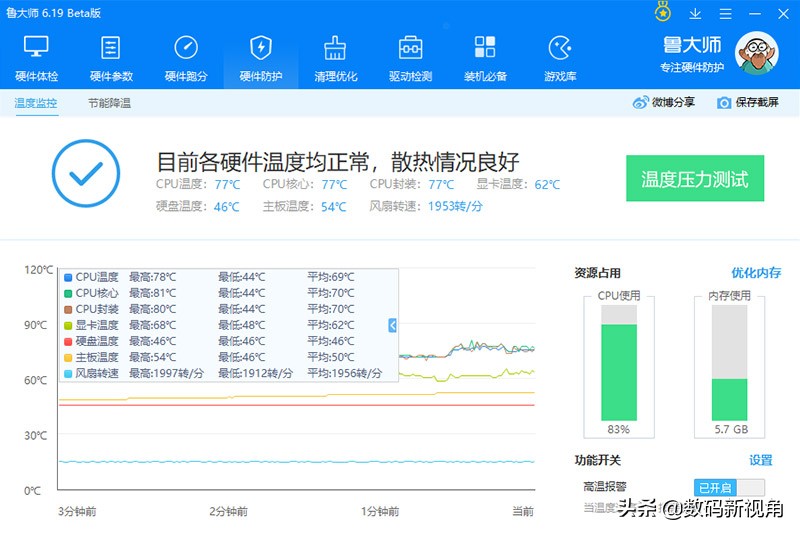
Task: Open the hamburger main menu icon
Action: 726,14
